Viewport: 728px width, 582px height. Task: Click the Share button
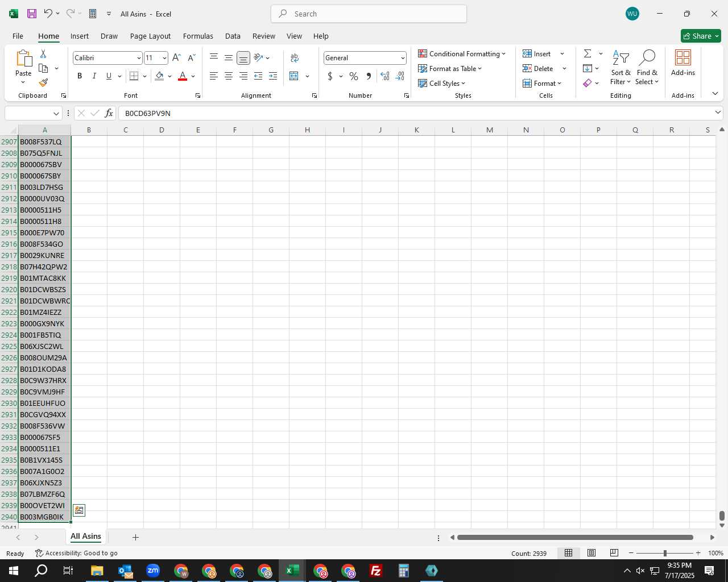point(701,36)
